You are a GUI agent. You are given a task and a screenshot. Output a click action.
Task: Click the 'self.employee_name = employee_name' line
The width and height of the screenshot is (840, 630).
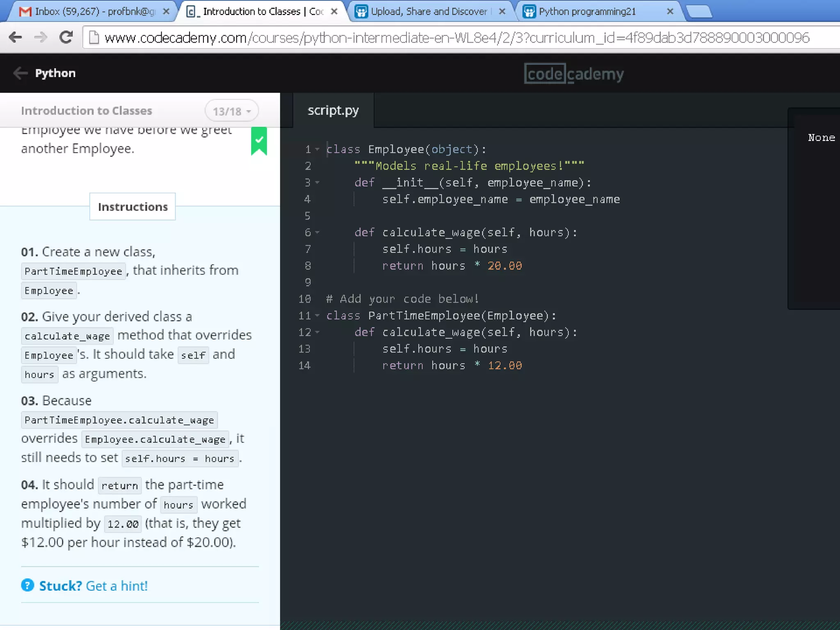(x=501, y=199)
